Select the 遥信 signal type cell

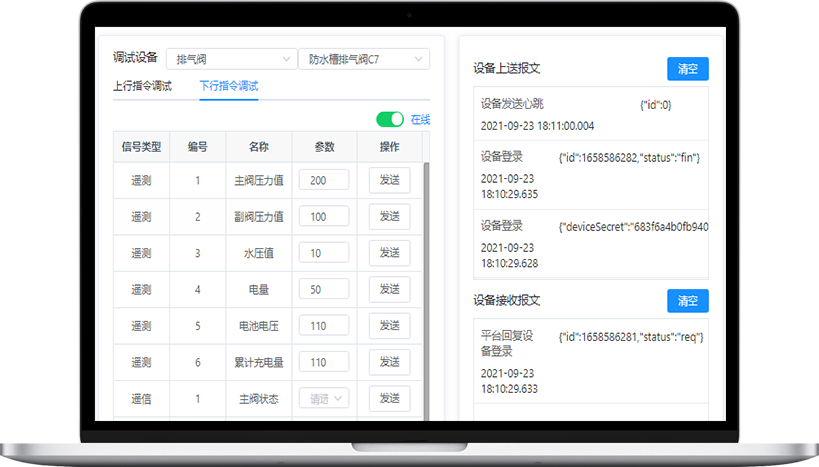[141, 399]
